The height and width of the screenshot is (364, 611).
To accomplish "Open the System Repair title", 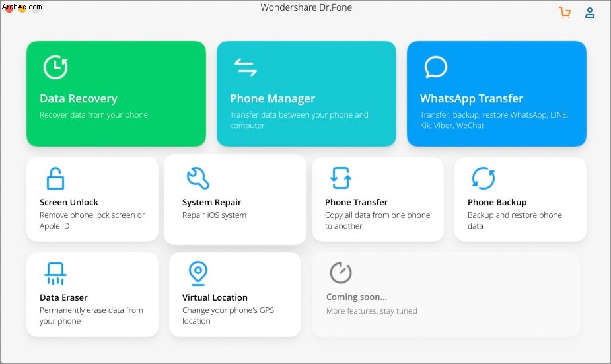I will [211, 202].
